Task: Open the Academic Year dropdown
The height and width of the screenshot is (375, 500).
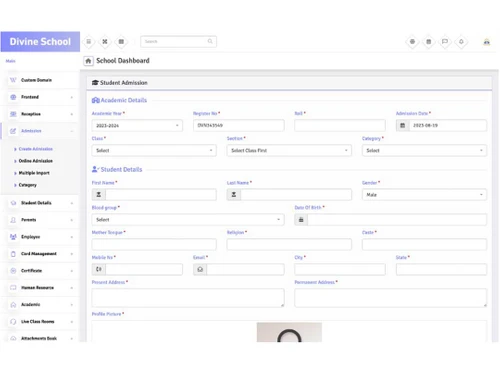Action: click(x=137, y=126)
